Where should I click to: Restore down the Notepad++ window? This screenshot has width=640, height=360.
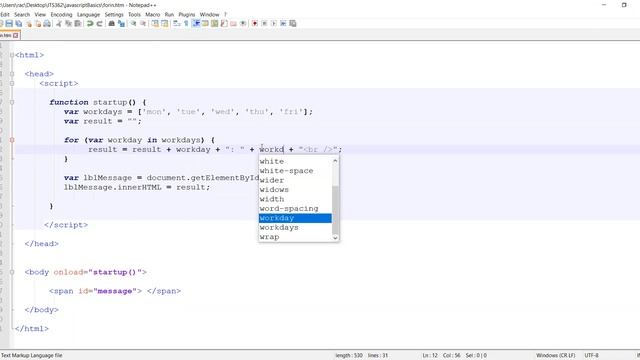[624, 5]
